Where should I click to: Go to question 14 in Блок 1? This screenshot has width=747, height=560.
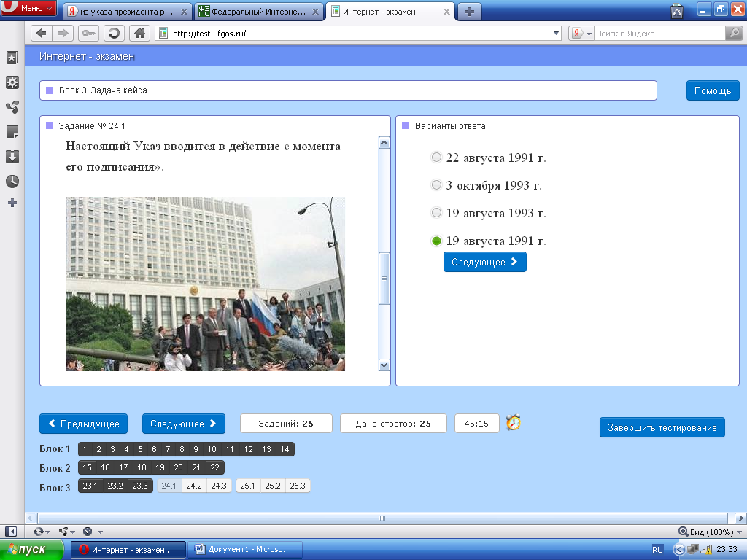(285, 449)
